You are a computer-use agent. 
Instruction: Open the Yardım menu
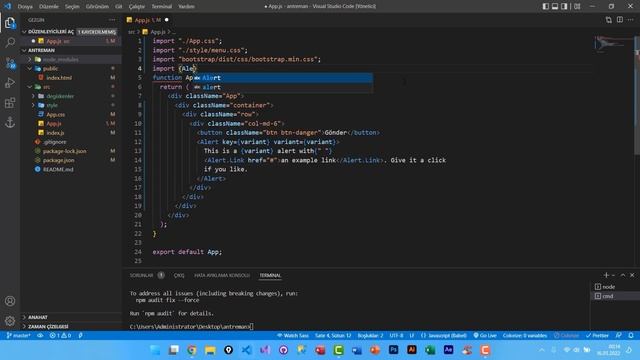point(187,7)
